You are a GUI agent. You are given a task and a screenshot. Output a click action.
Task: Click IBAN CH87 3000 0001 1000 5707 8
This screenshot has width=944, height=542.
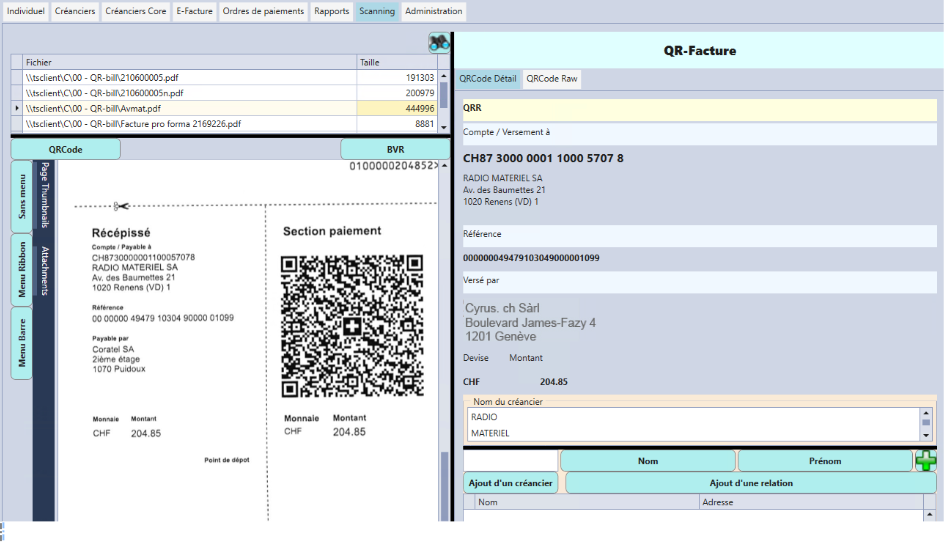point(543,158)
